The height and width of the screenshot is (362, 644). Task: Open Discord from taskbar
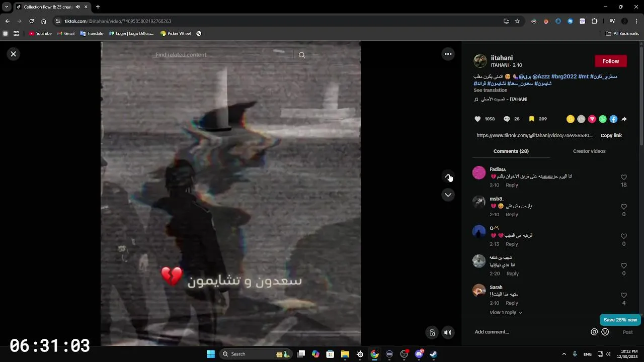pyautogui.click(x=419, y=354)
